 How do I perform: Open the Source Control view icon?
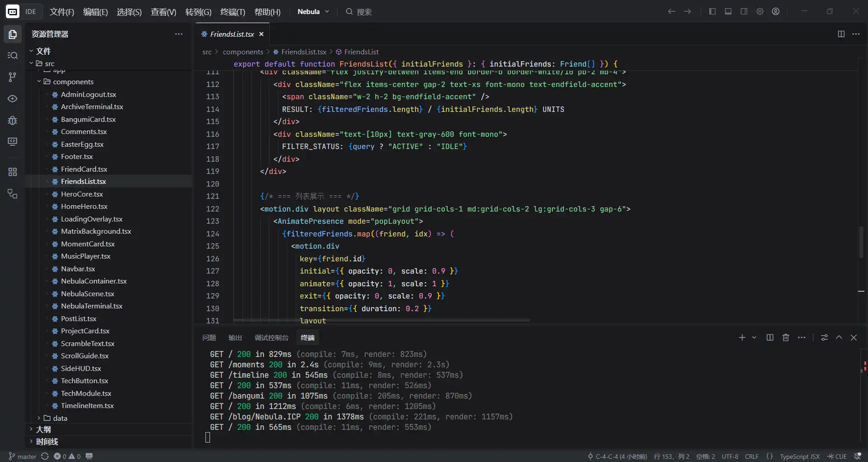click(x=13, y=77)
